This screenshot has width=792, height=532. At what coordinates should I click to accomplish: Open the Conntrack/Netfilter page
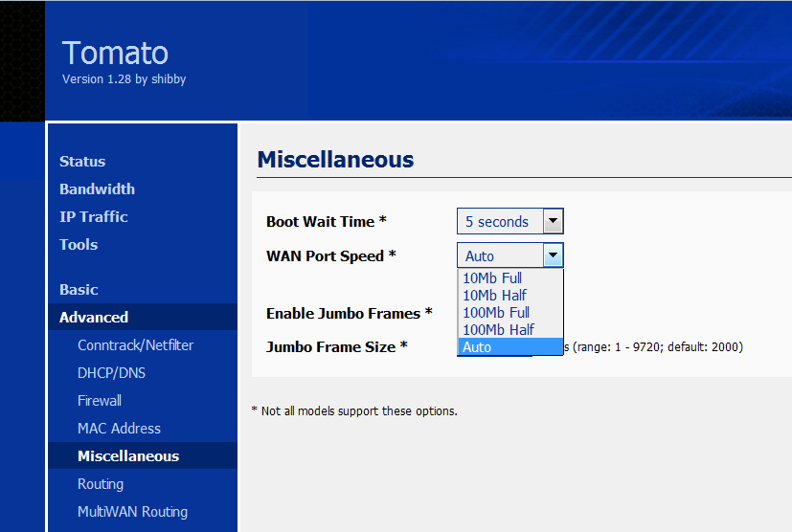point(135,345)
